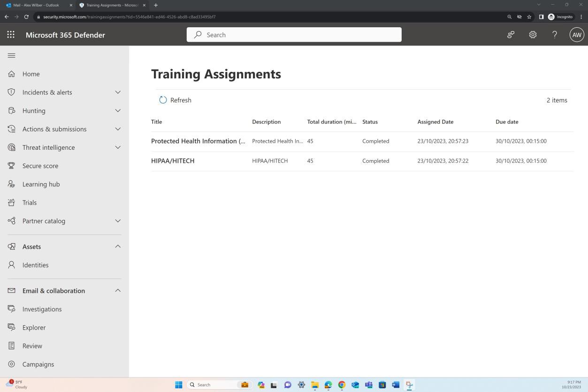Open the Review page
The image size is (588, 392).
click(32, 346)
